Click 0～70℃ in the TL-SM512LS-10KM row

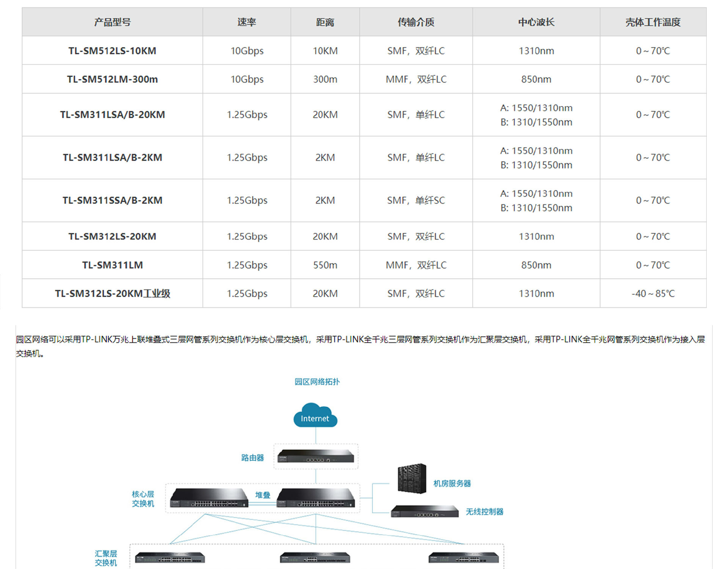pos(653,50)
